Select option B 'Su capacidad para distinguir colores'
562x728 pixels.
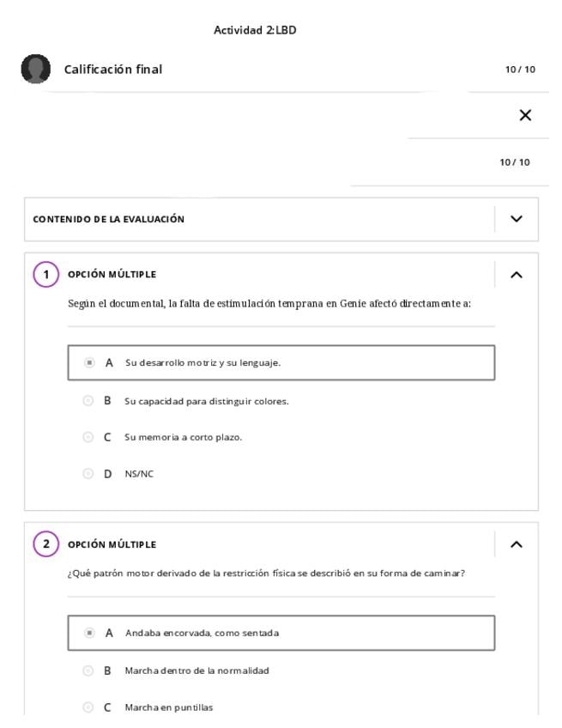(x=88, y=401)
